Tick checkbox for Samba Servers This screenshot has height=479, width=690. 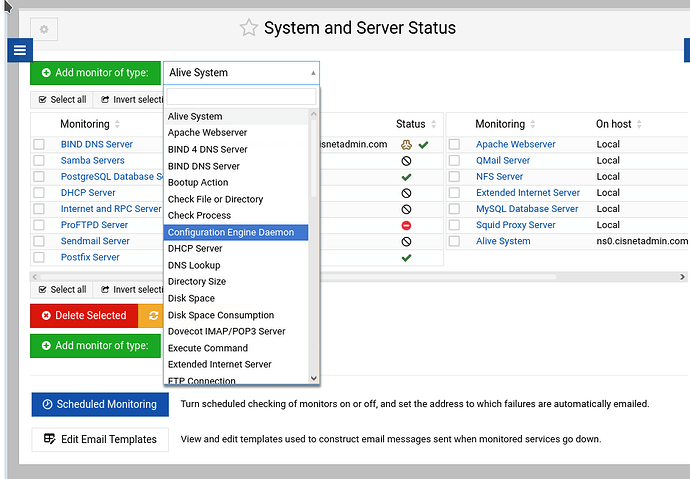39,160
